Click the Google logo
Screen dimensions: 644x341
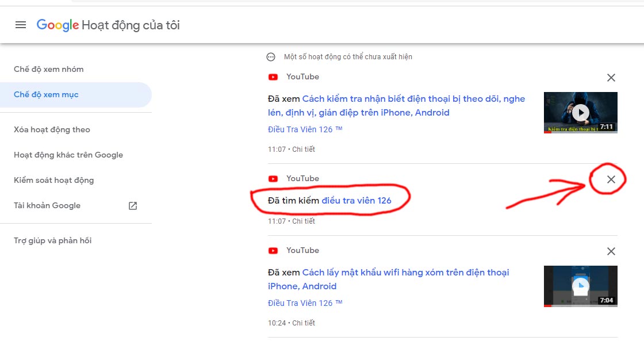coord(57,25)
